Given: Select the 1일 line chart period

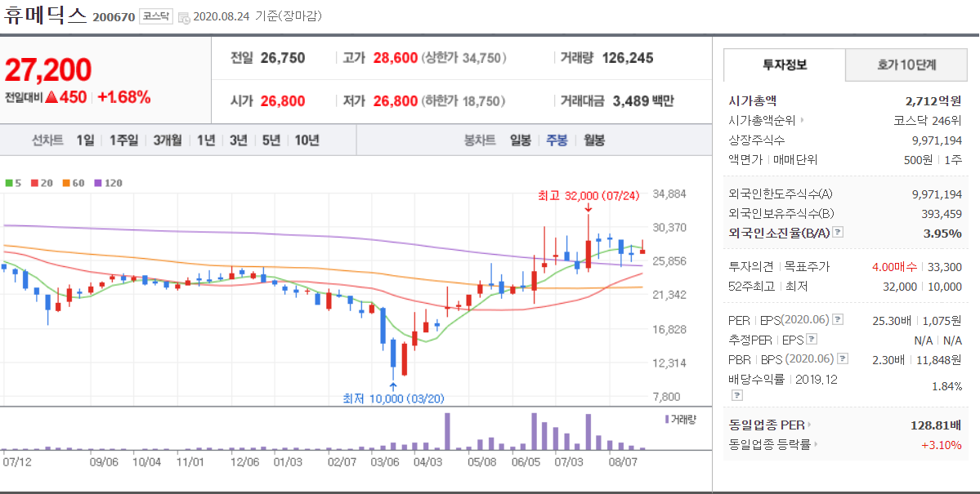Looking at the screenshot, I should point(85,140).
